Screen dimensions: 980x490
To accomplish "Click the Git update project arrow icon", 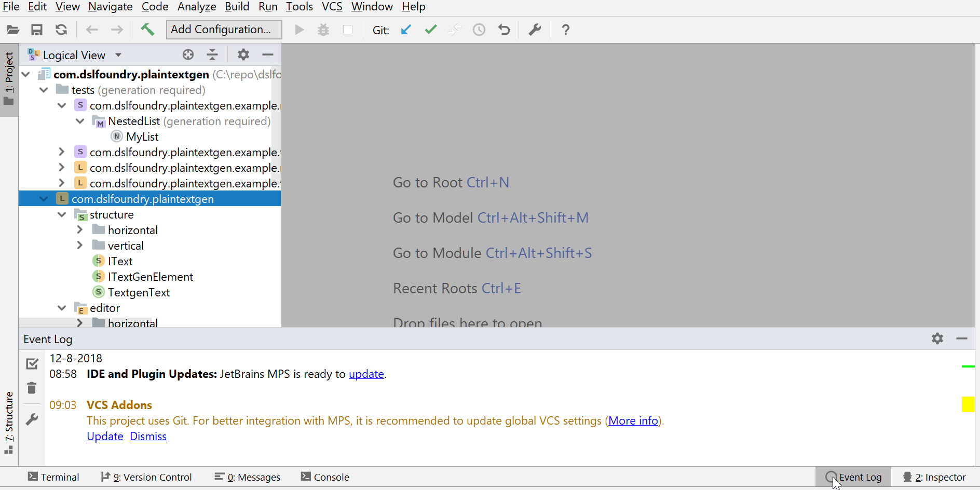I will coord(406,30).
